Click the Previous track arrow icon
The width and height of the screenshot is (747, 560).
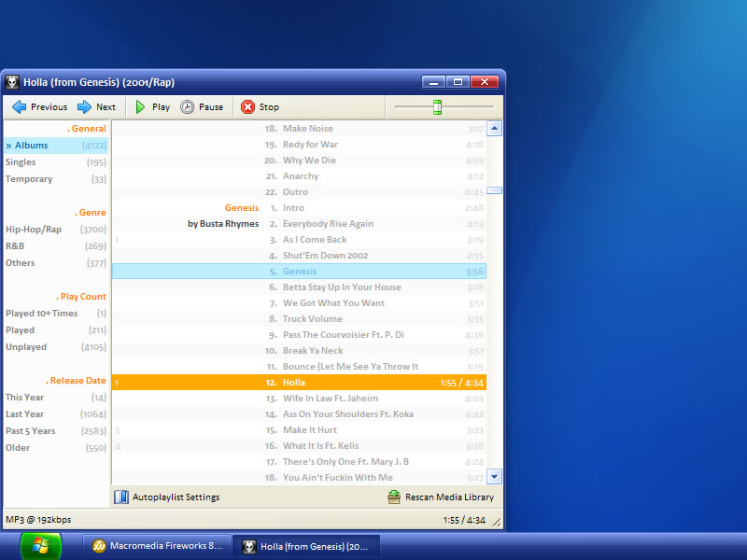click(19, 107)
